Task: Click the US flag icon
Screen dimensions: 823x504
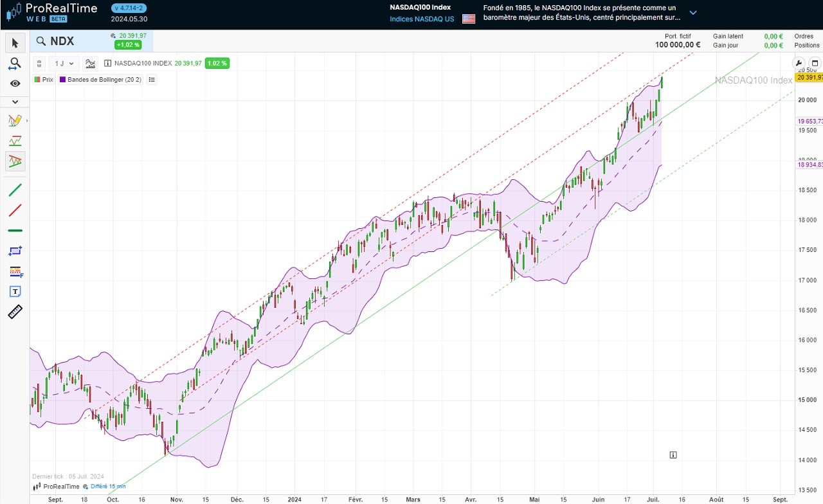Action: [x=469, y=19]
